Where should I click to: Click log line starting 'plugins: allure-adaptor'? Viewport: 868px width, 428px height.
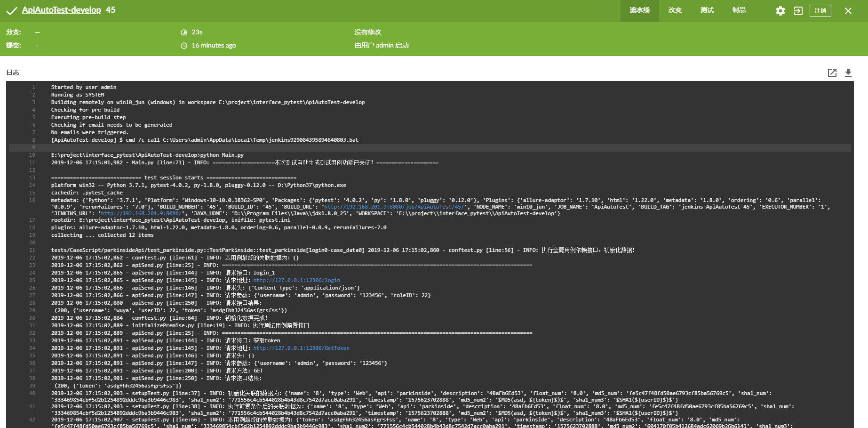pyautogui.click(x=219, y=227)
